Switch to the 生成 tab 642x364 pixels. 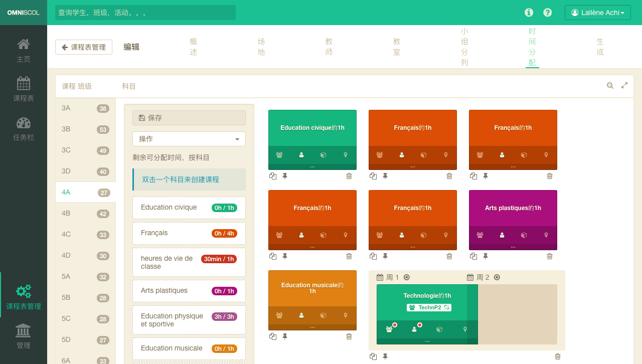[600, 47]
